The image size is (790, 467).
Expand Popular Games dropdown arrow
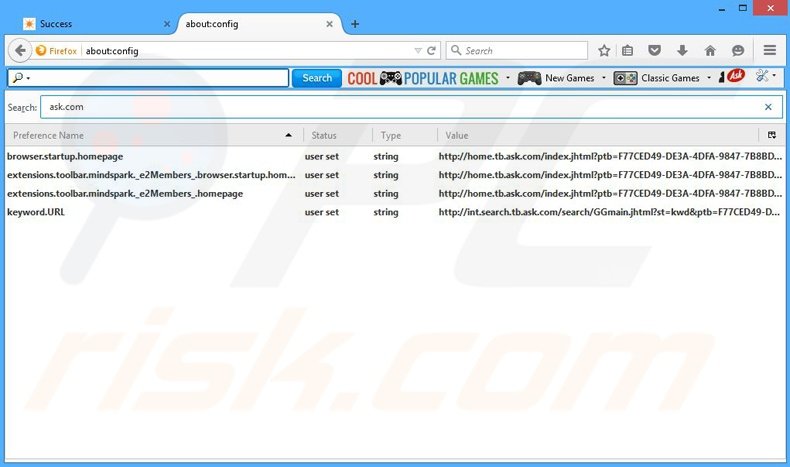click(x=507, y=78)
